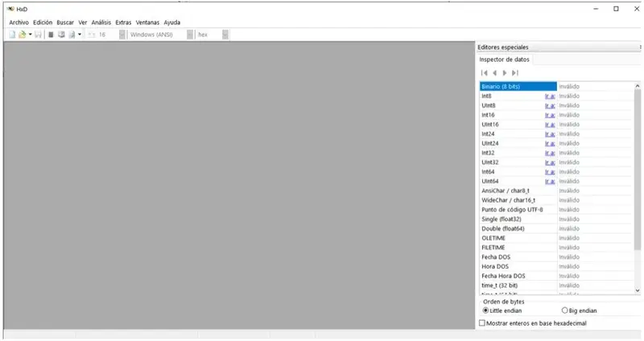Click the bytes-per-row width icon
This screenshot has width=644, height=341.
click(x=92, y=35)
